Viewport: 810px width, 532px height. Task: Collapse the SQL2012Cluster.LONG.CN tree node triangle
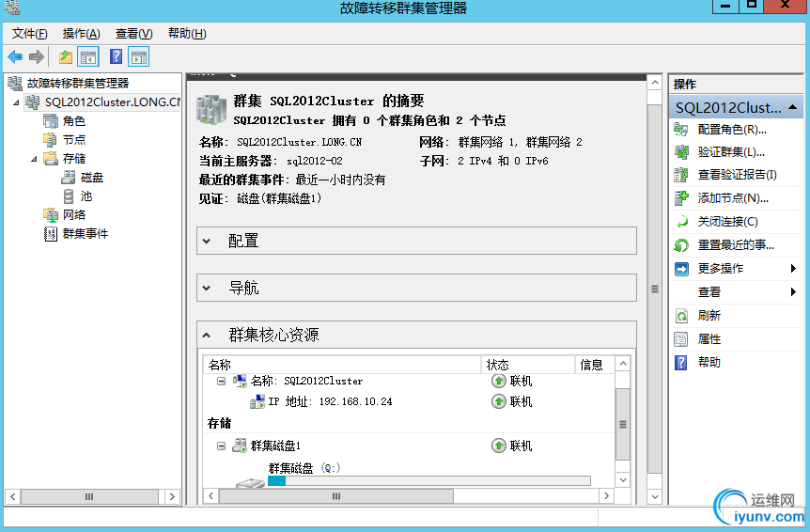pyautogui.click(x=17, y=102)
